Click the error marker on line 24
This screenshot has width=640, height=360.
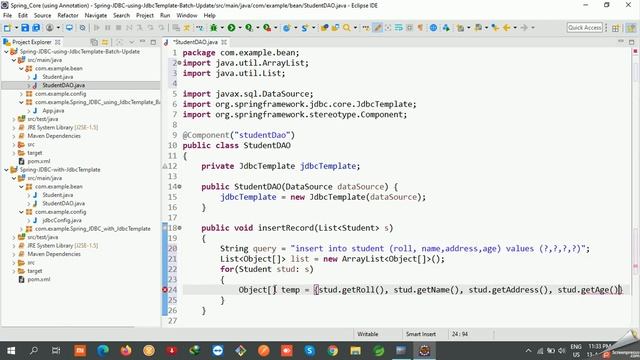click(165, 290)
